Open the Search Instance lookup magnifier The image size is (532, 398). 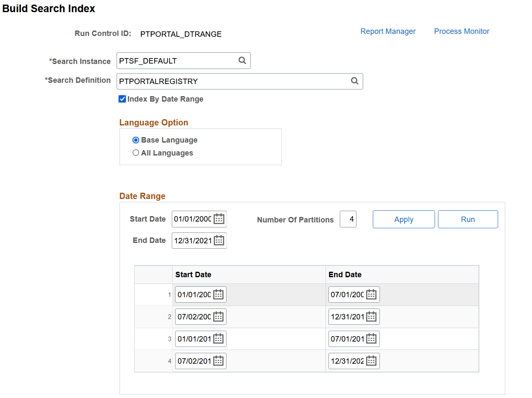(x=242, y=60)
